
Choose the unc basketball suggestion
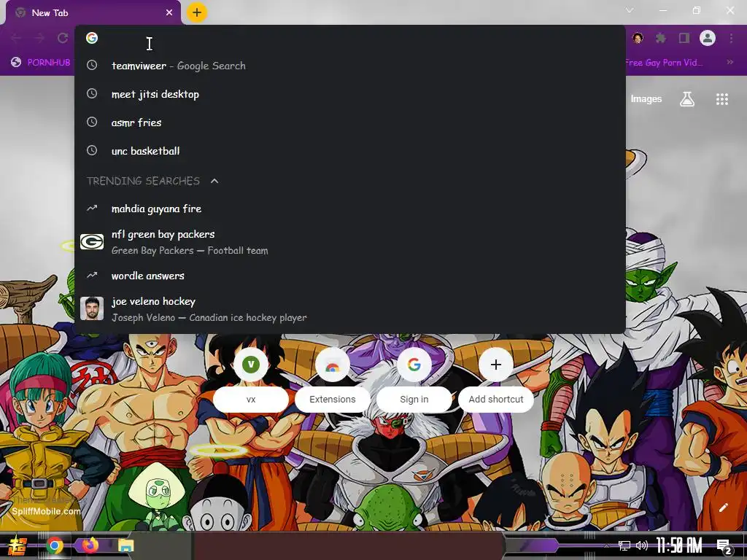coord(349,151)
